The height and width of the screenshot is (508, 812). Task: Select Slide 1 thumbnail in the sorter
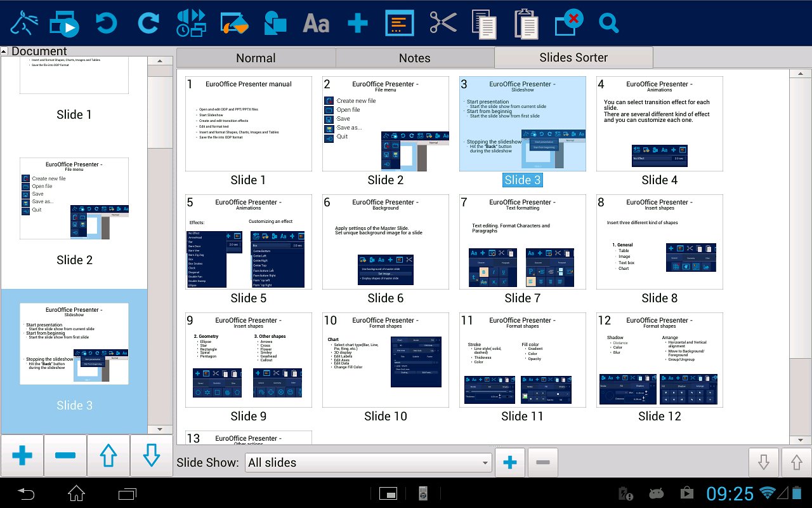(x=249, y=124)
